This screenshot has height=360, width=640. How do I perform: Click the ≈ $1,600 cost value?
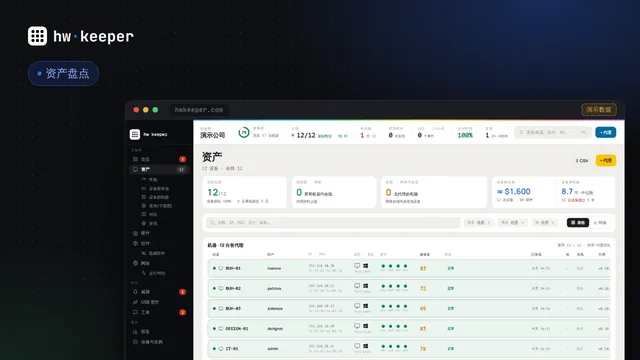[513, 191]
